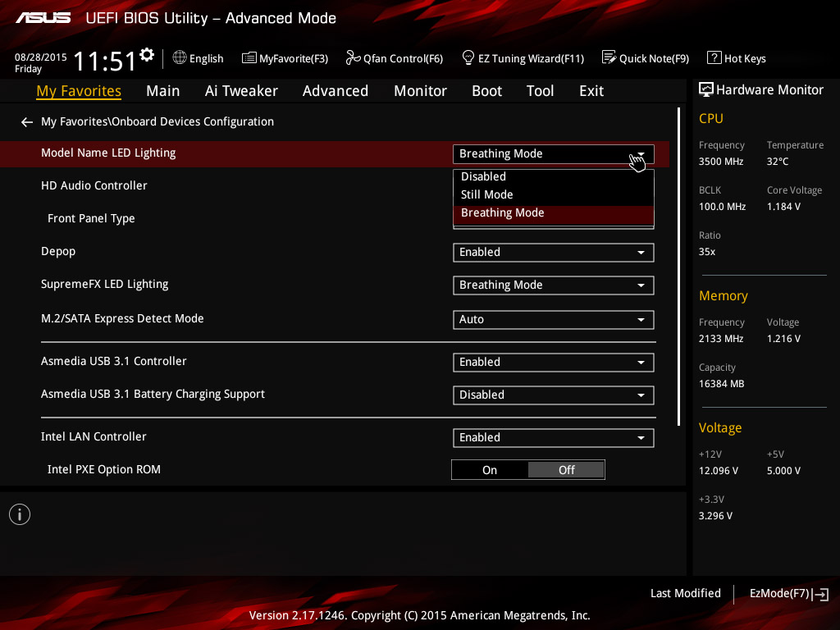This screenshot has height=630, width=840.
Task: Open Asmedia USB 3.1 Battery Charging dropdown
Action: click(x=554, y=395)
